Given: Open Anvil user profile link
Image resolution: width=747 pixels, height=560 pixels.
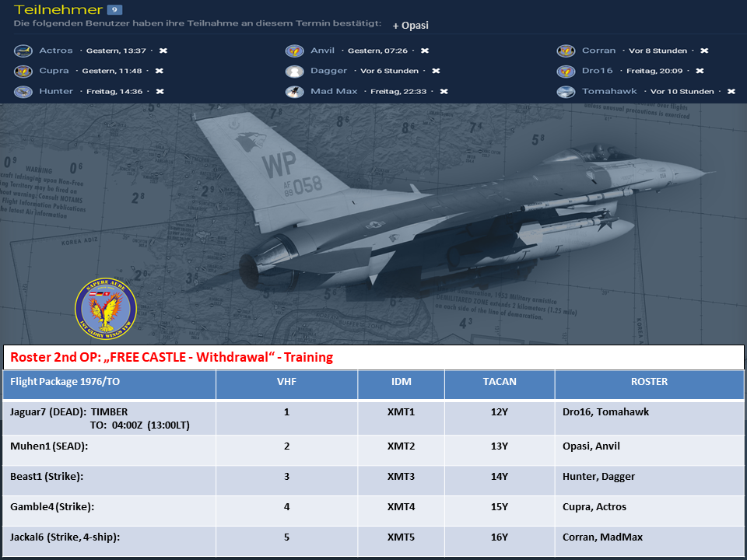Looking at the screenshot, I should [322, 51].
